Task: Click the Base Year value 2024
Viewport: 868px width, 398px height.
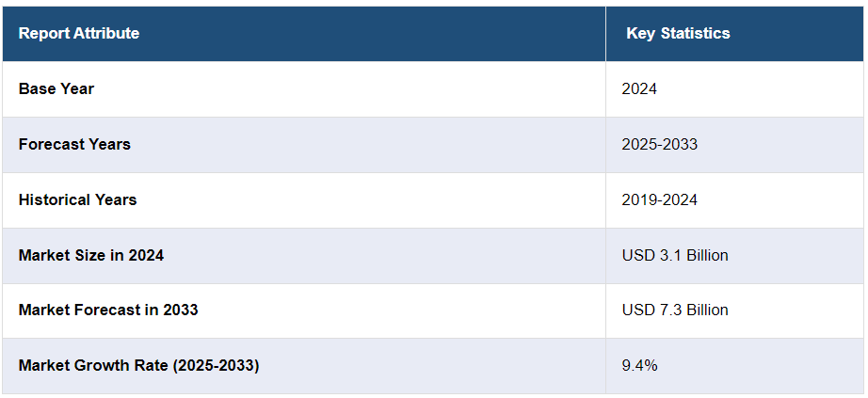Action: 639,89
